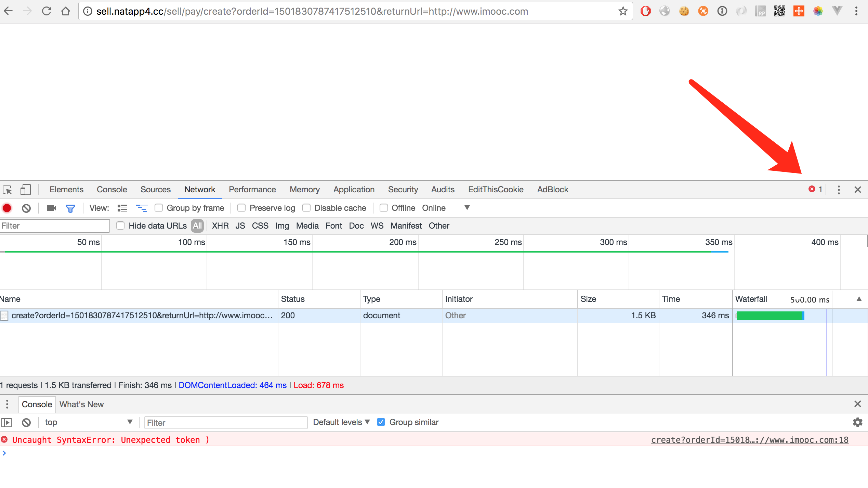Open the error source link for create?orderId

click(749, 440)
